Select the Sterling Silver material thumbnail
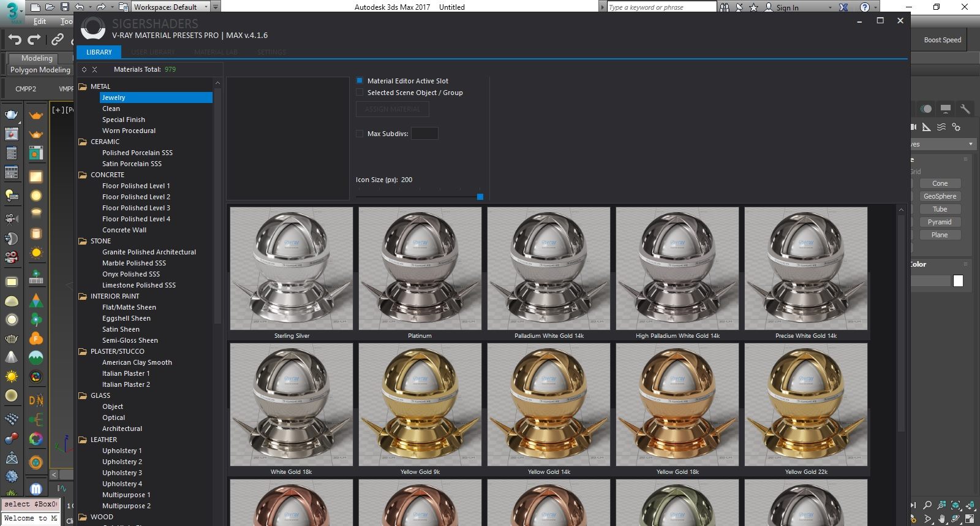Screen dimensions: 980x526 click(292, 269)
